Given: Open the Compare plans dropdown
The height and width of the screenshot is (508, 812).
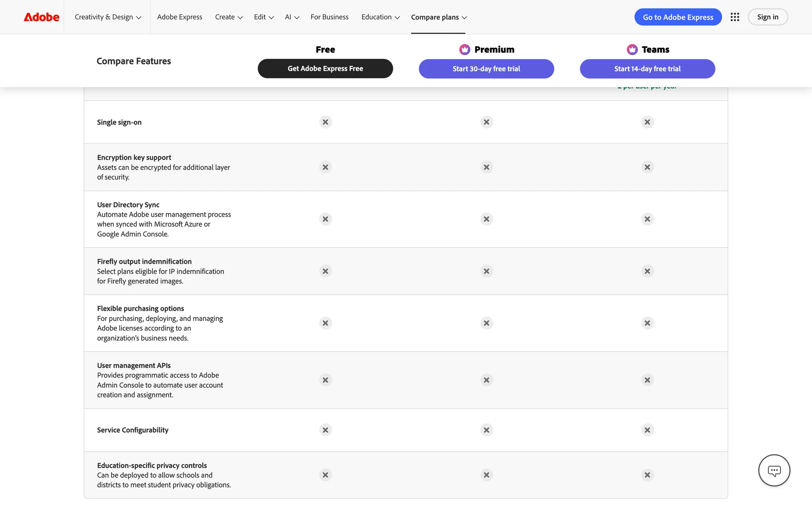Looking at the screenshot, I should tap(439, 17).
